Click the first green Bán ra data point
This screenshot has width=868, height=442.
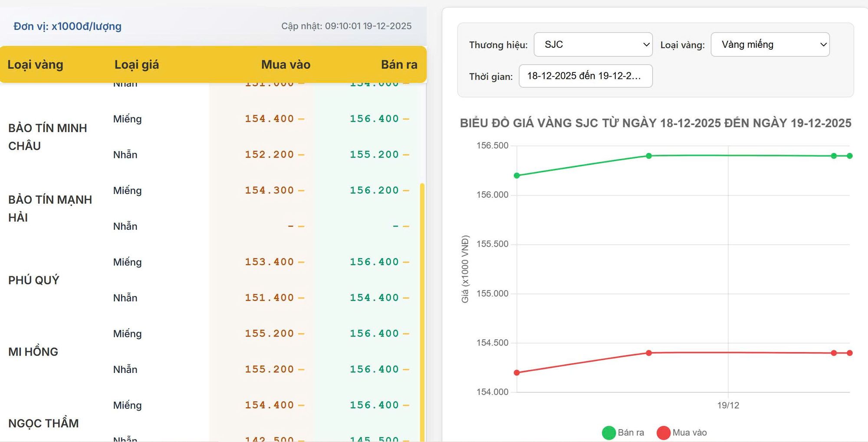pyautogui.click(x=516, y=175)
